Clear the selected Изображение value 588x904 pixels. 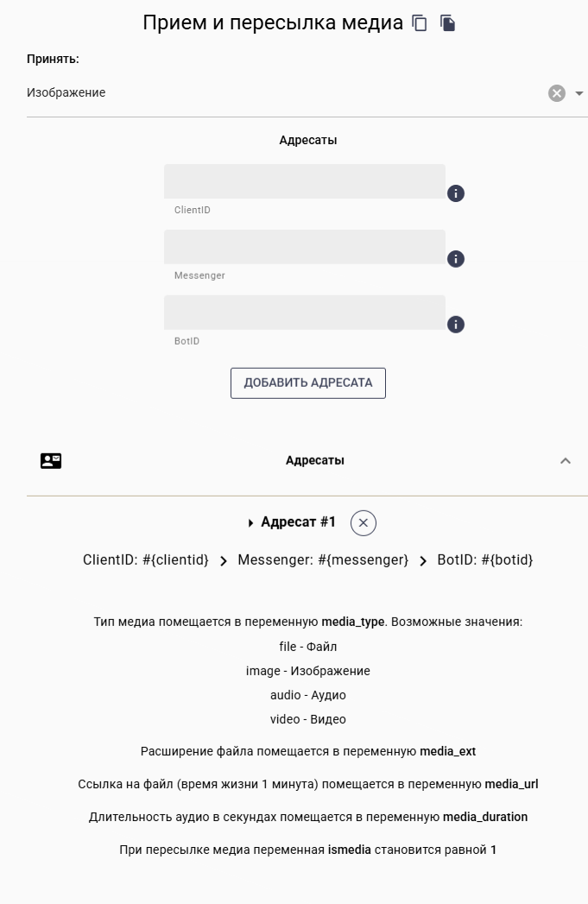557,93
